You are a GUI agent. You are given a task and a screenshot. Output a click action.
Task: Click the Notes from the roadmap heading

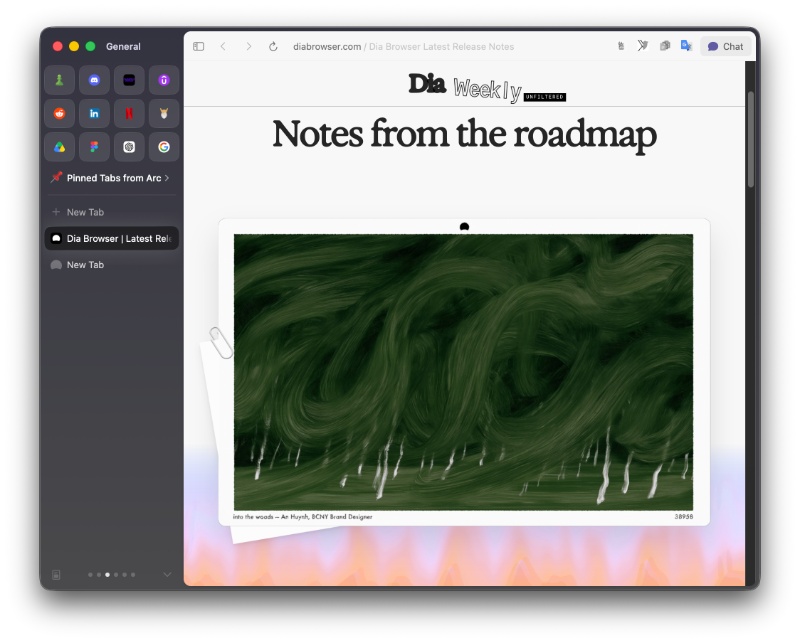(x=464, y=134)
